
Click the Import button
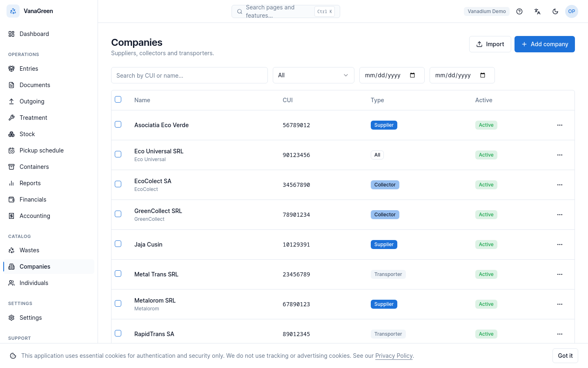point(490,44)
